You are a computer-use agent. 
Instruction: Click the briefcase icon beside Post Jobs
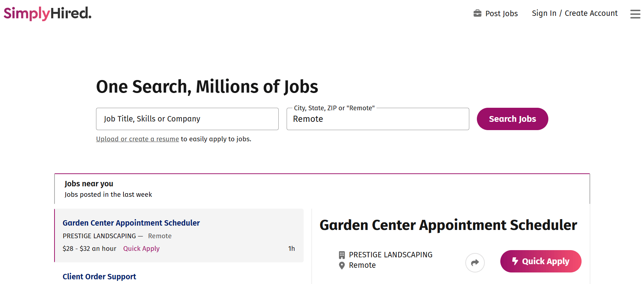[x=477, y=13]
